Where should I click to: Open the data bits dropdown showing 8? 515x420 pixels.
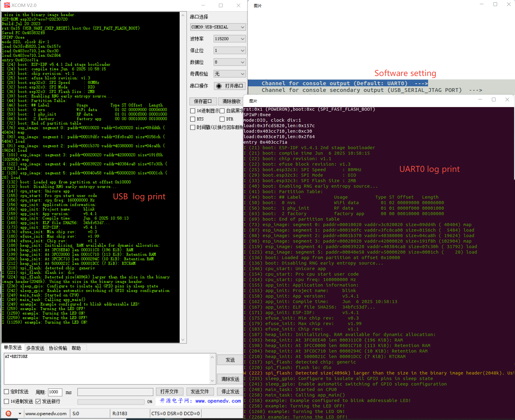229,62
